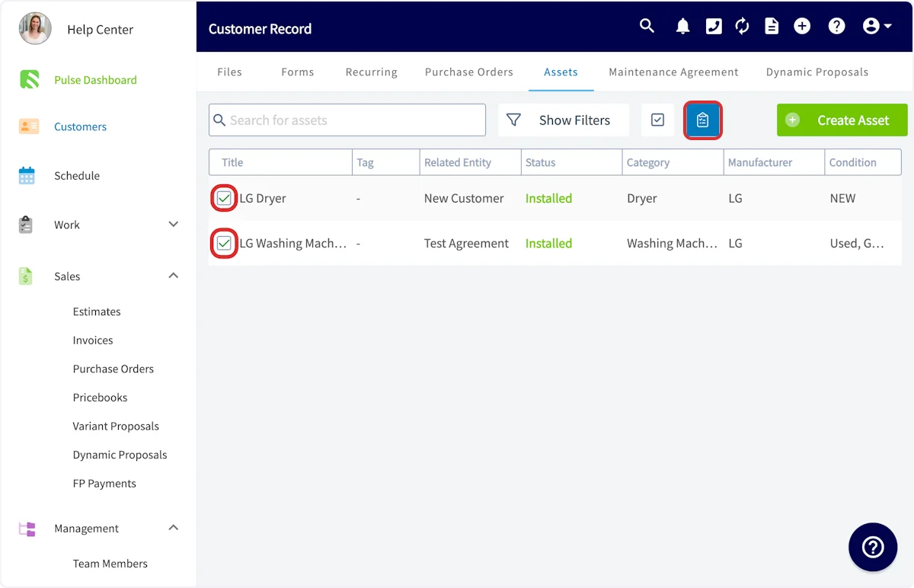Toggle the select-all checkbox button

click(658, 120)
